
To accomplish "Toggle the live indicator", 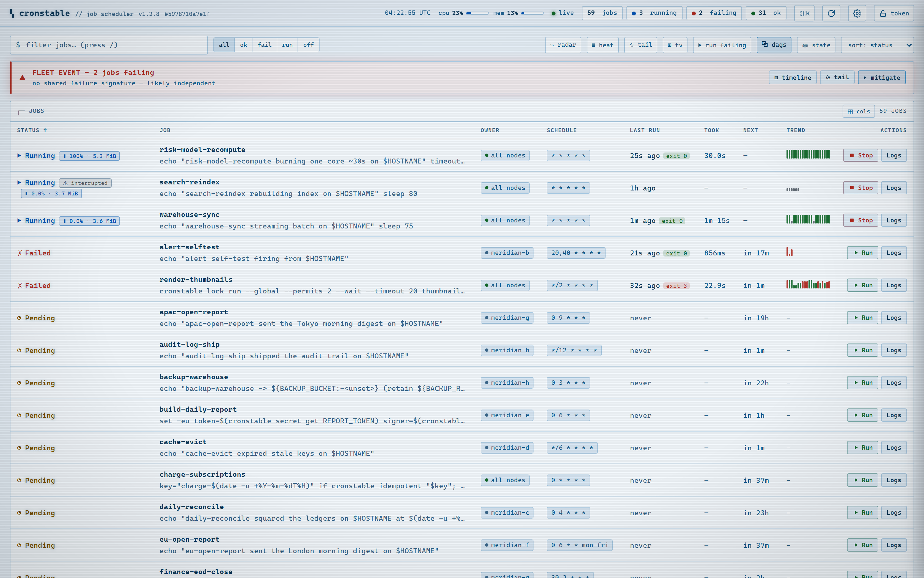I will point(562,13).
